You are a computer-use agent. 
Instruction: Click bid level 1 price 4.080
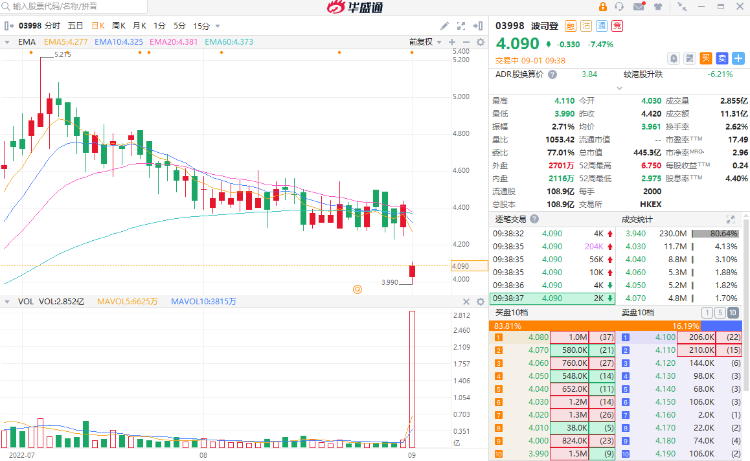click(538, 337)
